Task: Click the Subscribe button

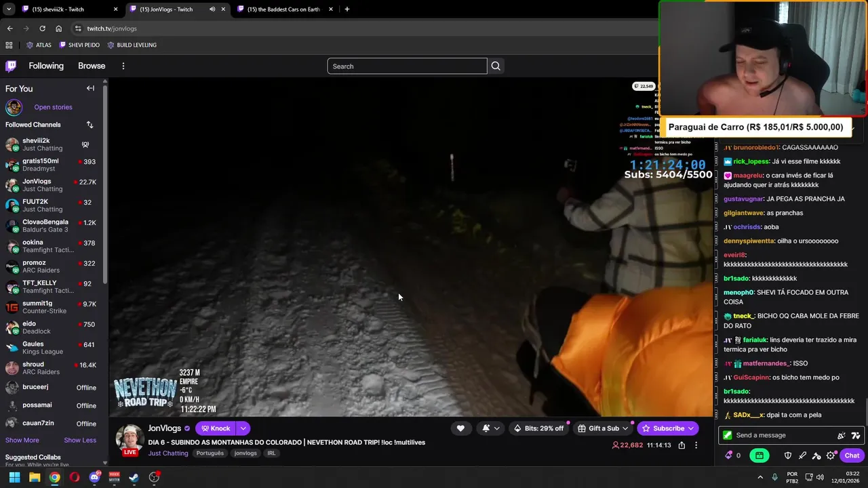Action: pyautogui.click(x=668, y=428)
